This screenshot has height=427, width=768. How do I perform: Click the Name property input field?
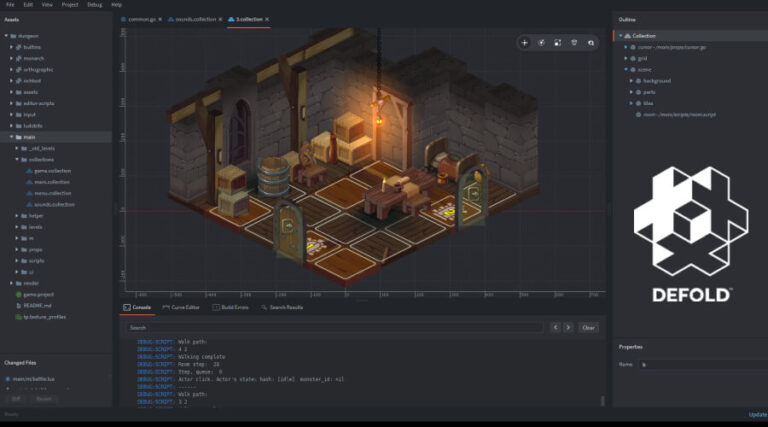[x=703, y=364]
